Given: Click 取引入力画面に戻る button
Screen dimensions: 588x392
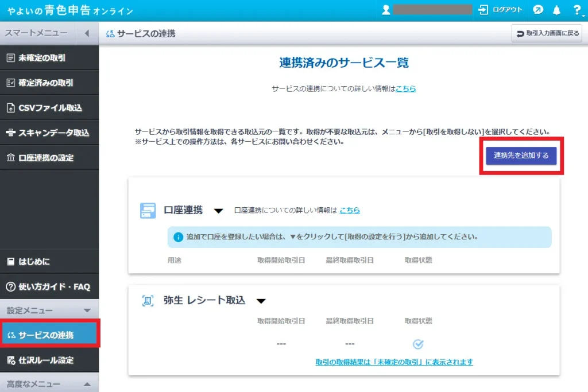Looking at the screenshot, I should tap(547, 33).
